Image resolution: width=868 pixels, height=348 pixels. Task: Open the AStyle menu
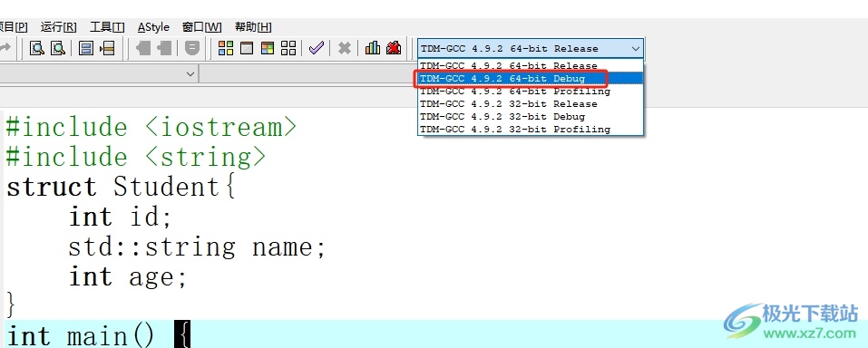click(153, 27)
